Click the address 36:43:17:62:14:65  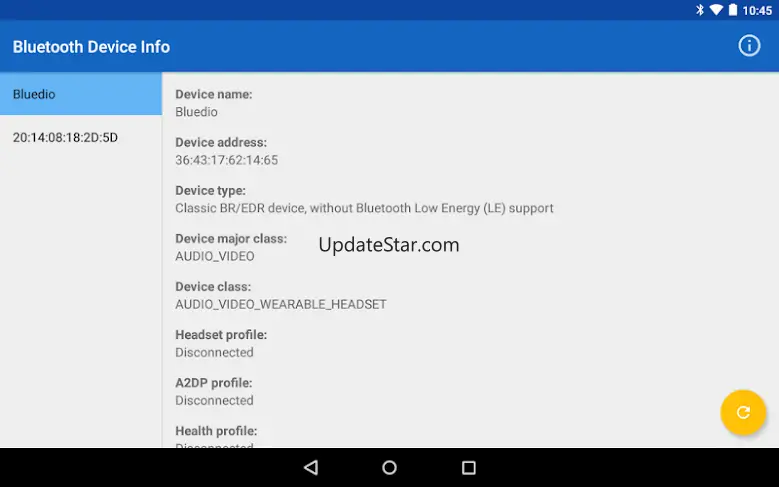pyautogui.click(x=227, y=160)
